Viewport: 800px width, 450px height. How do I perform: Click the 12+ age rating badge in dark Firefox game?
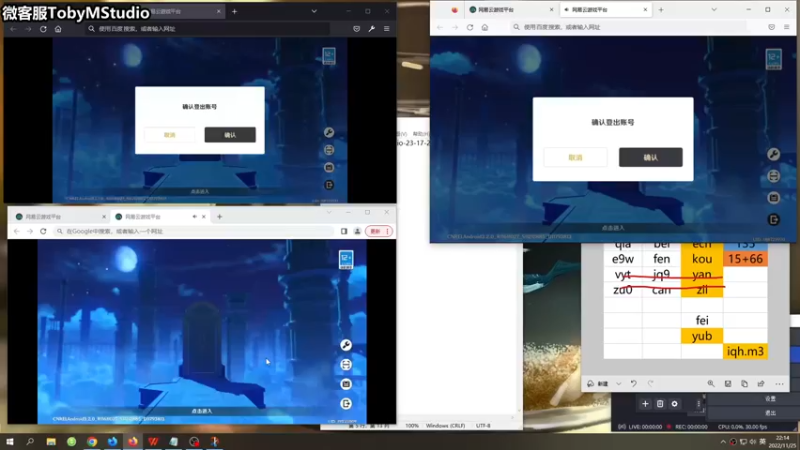pyautogui.click(x=329, y=56)
